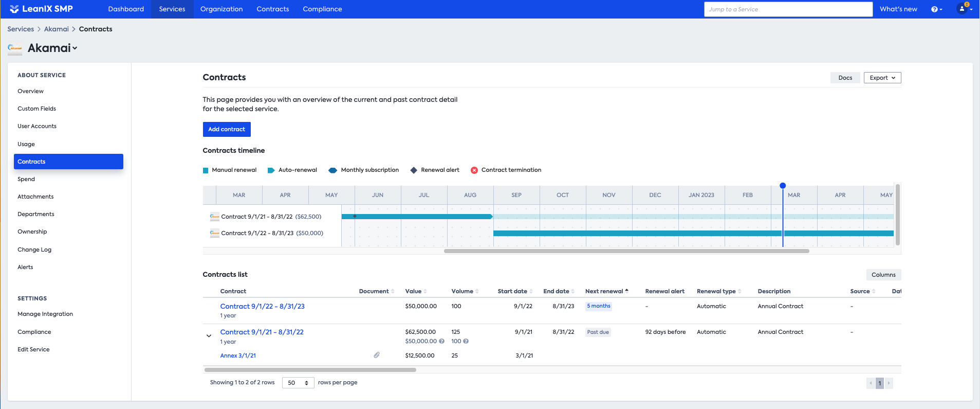Viewport: 980px width, 409px height.
Task: Expand the Akamai service title dropdown
Action: click(x=75, y=48)
